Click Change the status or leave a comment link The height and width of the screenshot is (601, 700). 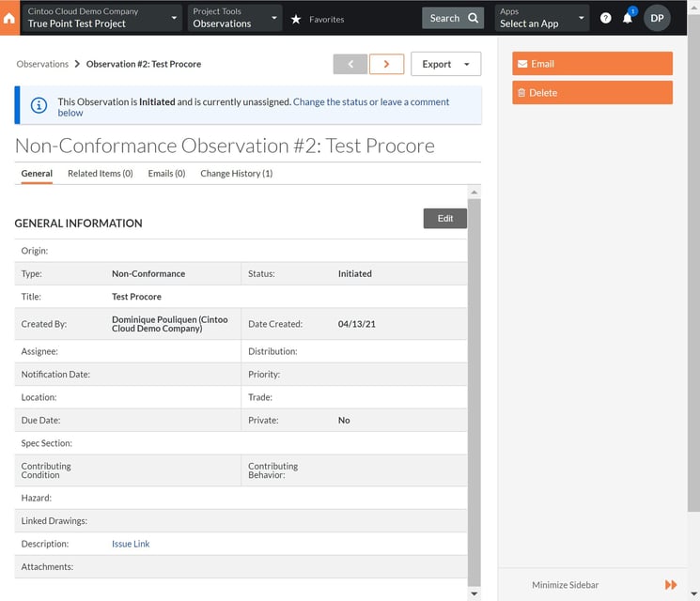click(x=254, y=107)
